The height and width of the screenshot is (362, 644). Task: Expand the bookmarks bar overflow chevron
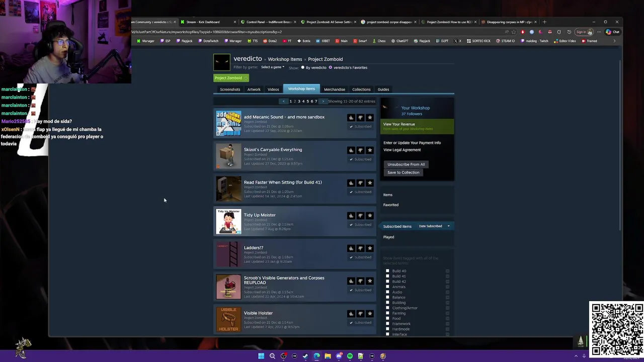coord(614,41)
